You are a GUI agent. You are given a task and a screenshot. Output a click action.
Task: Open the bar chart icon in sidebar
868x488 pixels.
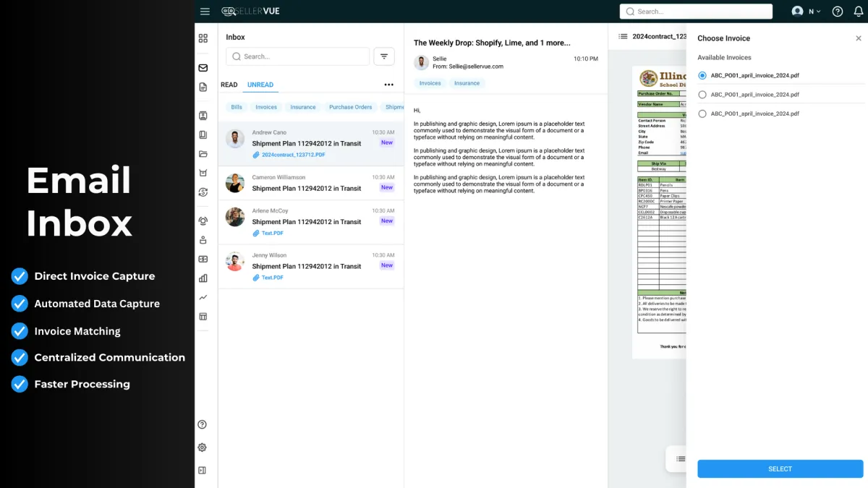pyautogui.click(x=203, y=278)
